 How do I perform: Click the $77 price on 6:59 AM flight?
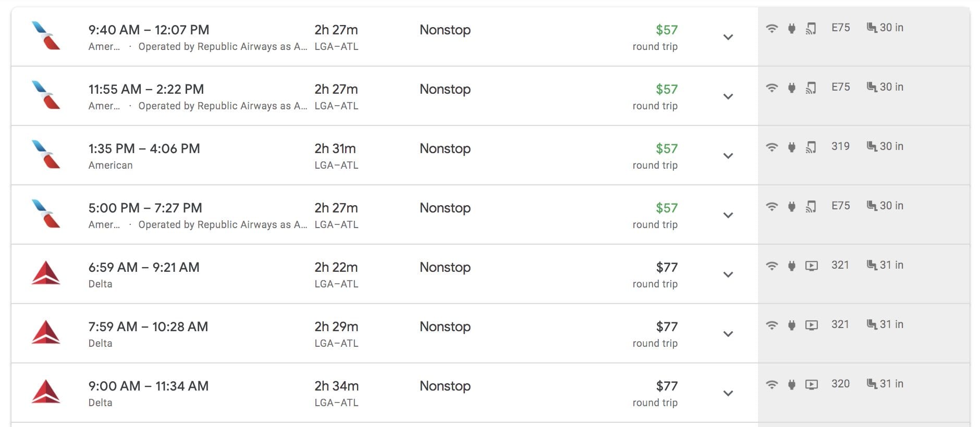coord(667,268)
